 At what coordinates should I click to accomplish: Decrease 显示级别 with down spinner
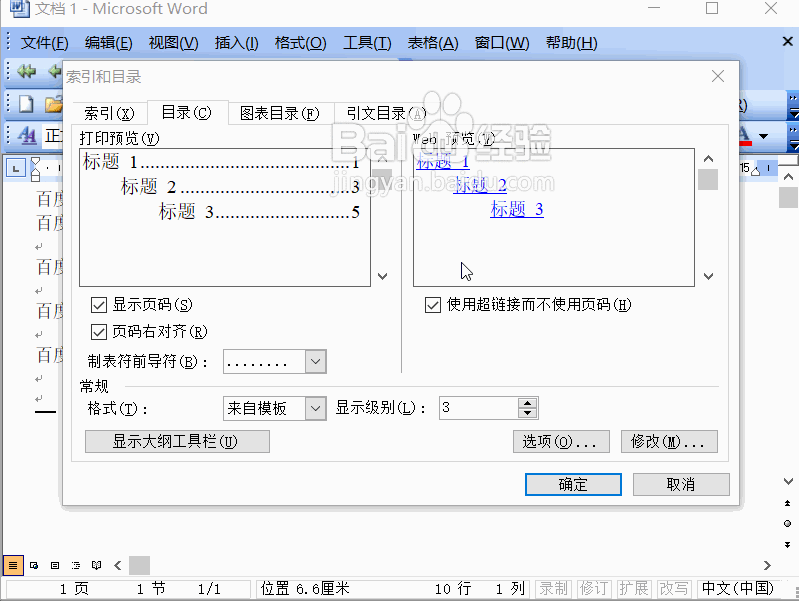click(527, 413)
